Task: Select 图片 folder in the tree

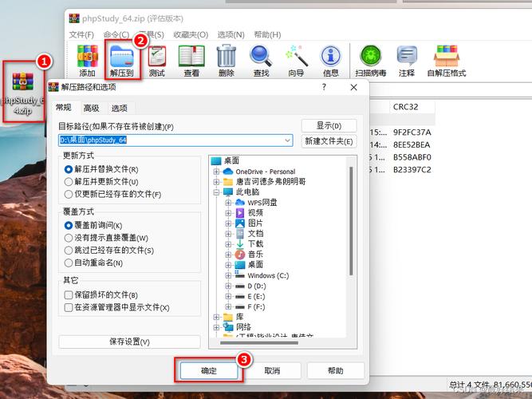Action: (255, 223)
